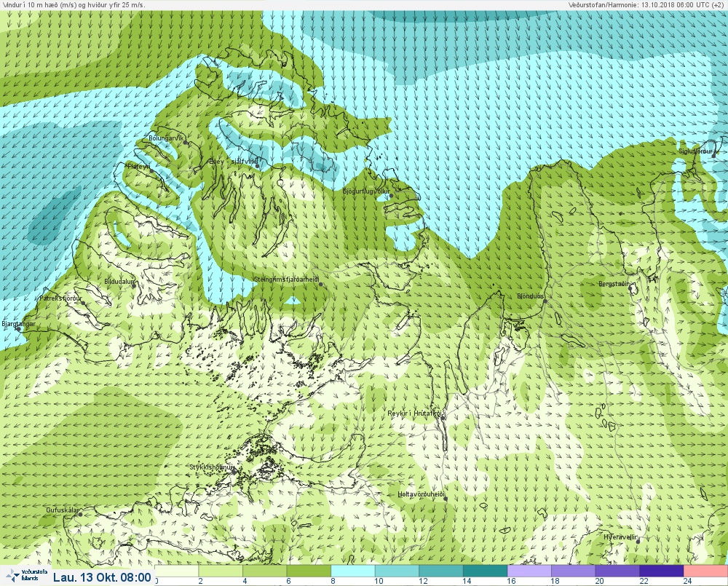Click the cyan 8–10 m/s legend swatch
728x586 pixels.
[x=353, y=571]
